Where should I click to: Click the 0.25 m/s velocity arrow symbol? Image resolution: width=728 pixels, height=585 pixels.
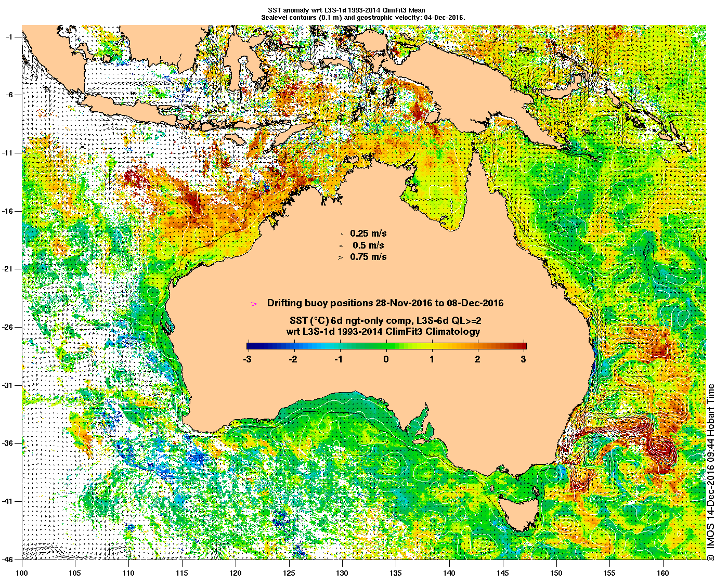click(341, 234)
